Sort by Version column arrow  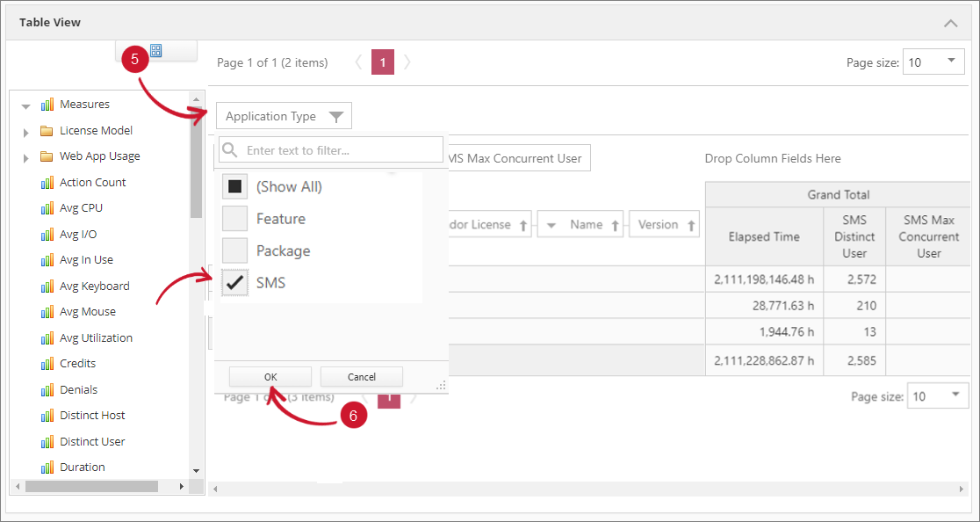tap(693, 226)
